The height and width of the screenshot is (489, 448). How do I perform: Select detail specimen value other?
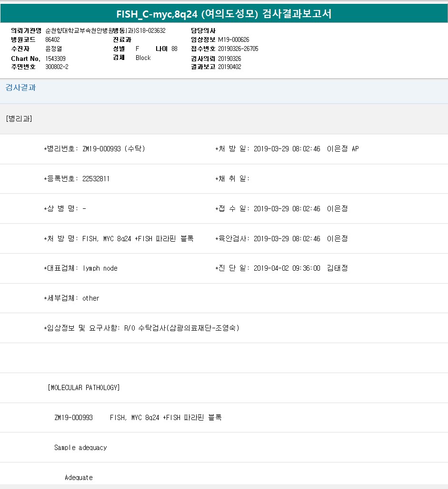[90, 298]
